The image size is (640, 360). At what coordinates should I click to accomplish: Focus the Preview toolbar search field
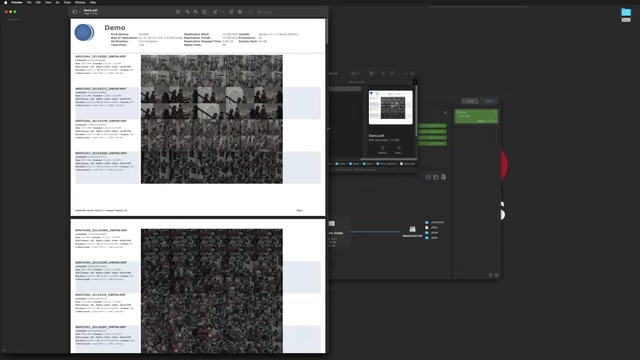[290, 12]
